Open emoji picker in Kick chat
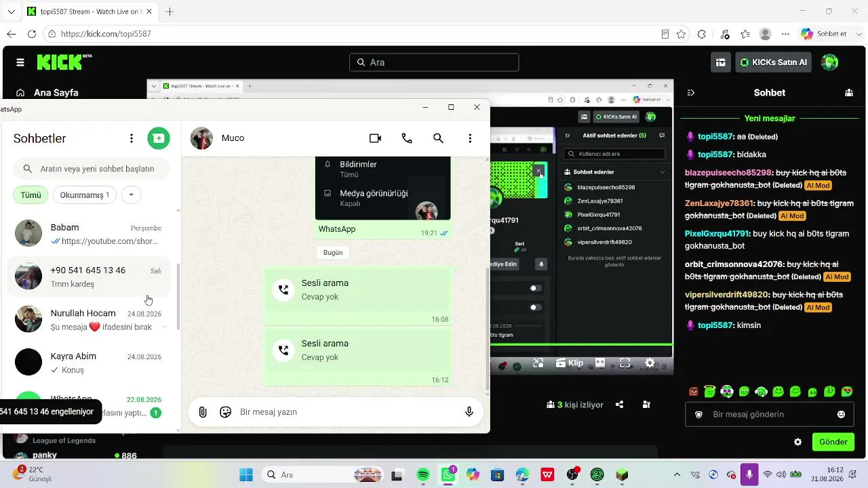Image resolution: width=868 pixels, height=488 pixels. (x=842, y=414)
